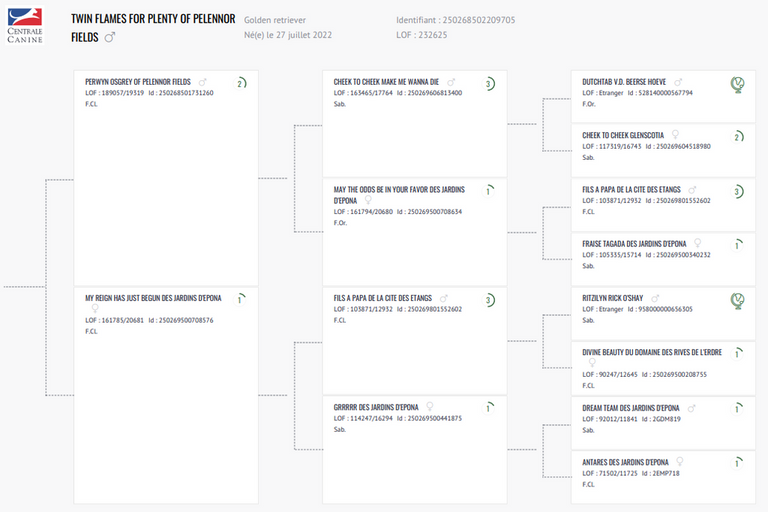Viewport: 768px width, 512px height.
Task: Open Divine Beauty du Domaine des Rives de l'Erdre
Action: [x=650, y=352]
